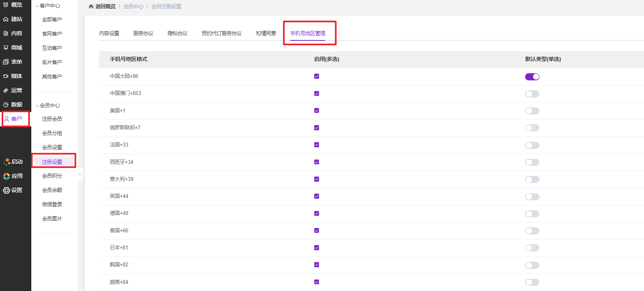Select the 表单 forms sidebar icon
This screenshot has height=291, width=644.
coord(6,62)
